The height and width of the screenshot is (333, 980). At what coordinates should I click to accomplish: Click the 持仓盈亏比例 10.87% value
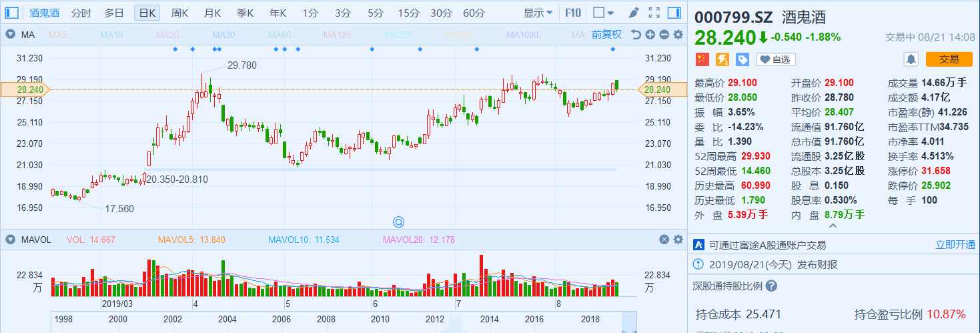click(946, 314)
